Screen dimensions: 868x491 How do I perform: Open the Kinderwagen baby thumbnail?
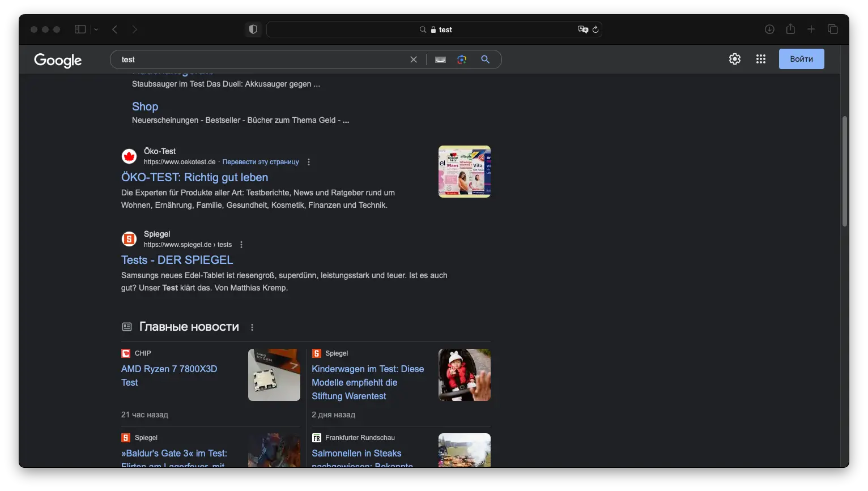[x=465, y=375]
